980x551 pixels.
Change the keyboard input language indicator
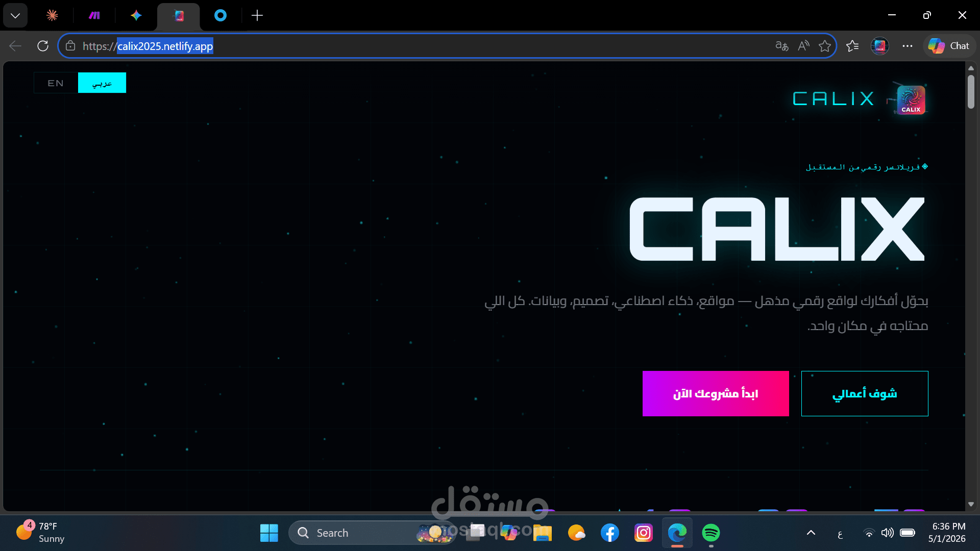click(x=840, y=534)
